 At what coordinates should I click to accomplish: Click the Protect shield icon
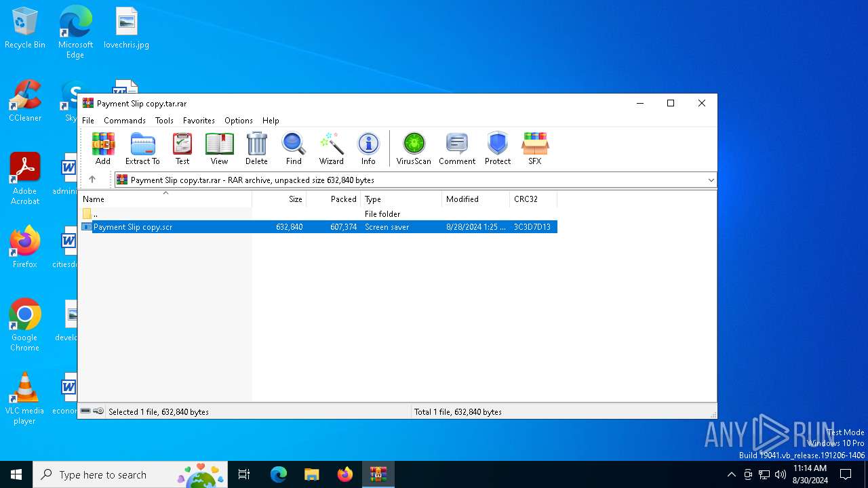point(498,148)
